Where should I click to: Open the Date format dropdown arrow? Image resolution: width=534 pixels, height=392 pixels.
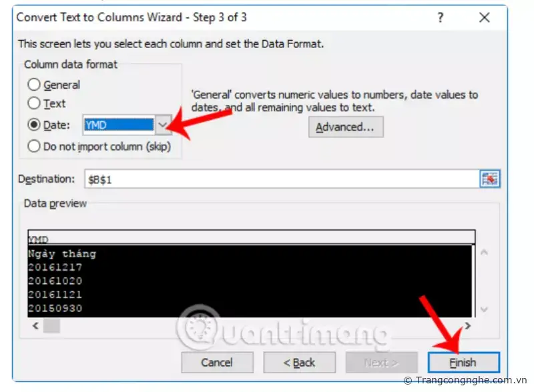163,125
